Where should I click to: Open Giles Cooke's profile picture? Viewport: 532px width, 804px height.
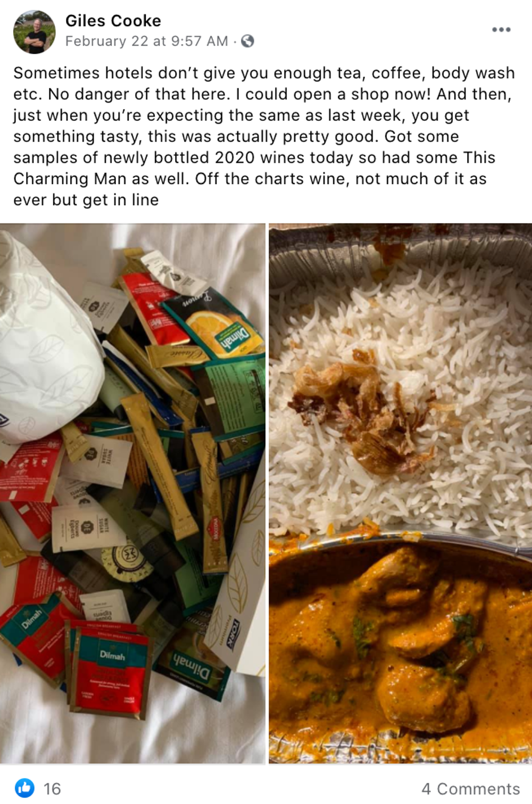point(34,32)
